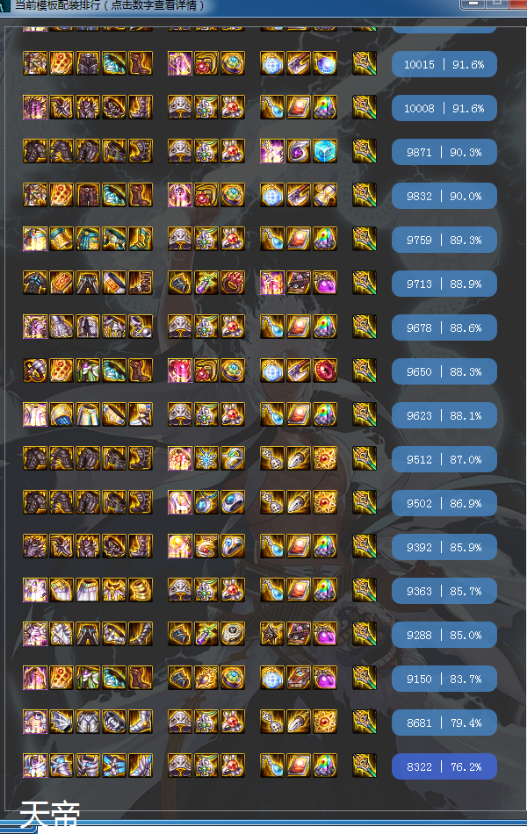Click the 9150 | 83.7% score button
The image size is (527, 834).
pos(444,679)
